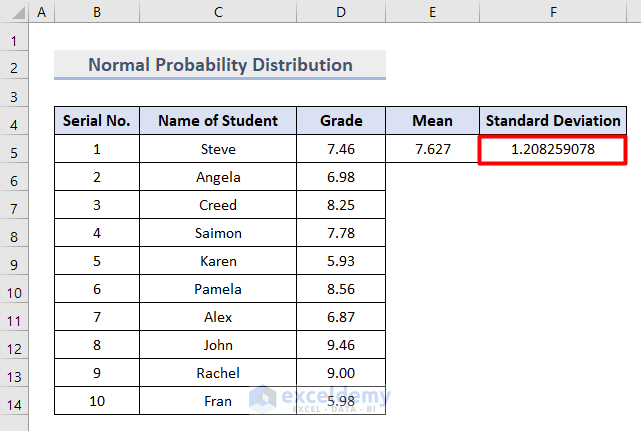Select column B header
The image size is (641, 431).
(96, 14)
